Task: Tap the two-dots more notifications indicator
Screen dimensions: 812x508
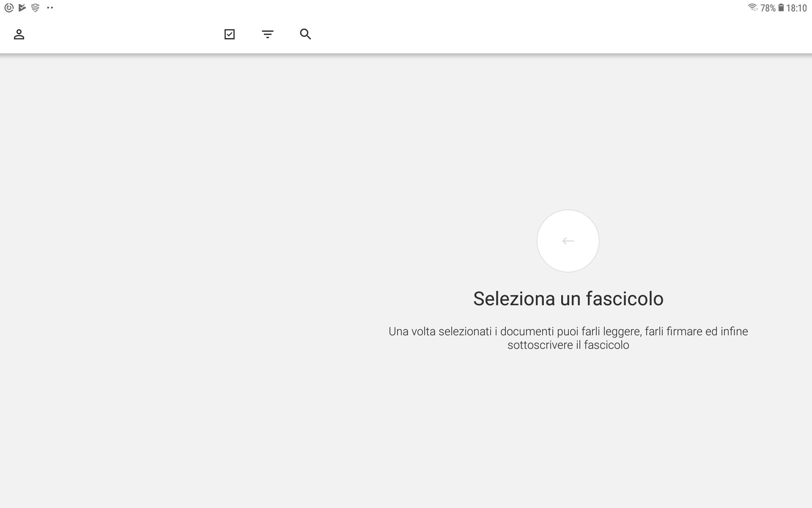Action: click(50, 8)
